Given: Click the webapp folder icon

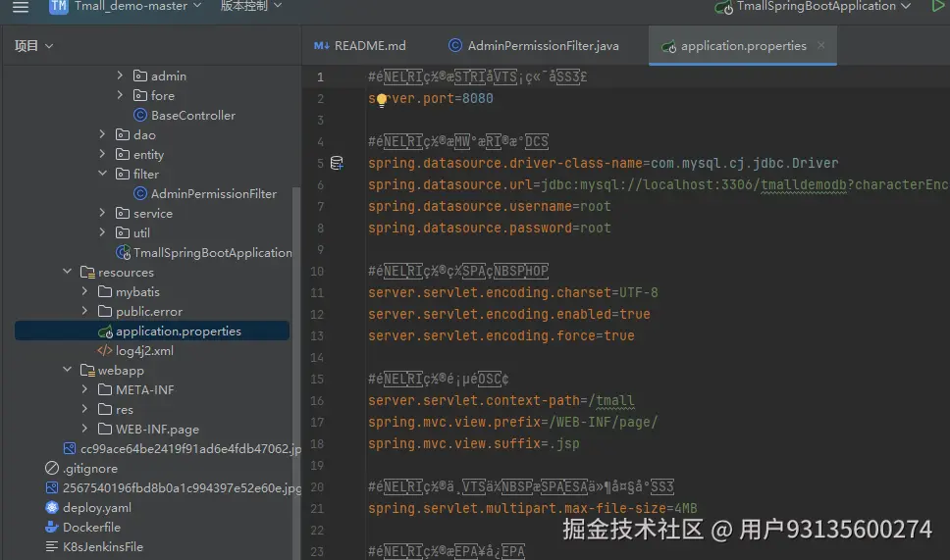Looking at the screenshot, I should pos(87,370).
